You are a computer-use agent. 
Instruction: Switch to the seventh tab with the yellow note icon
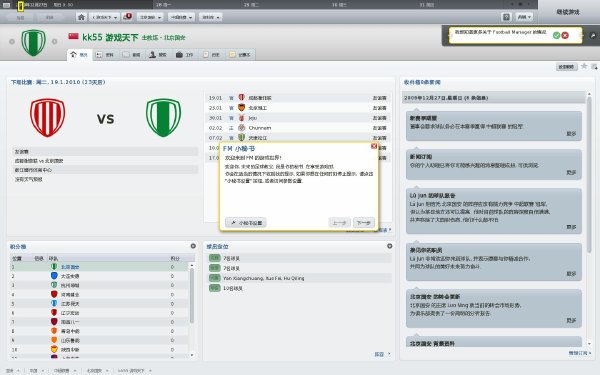240,55
